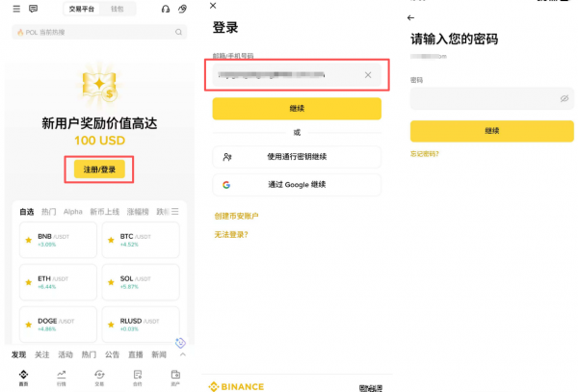Tap the search magnifier icon
The image size is (578, 392).
pos(179,32)
